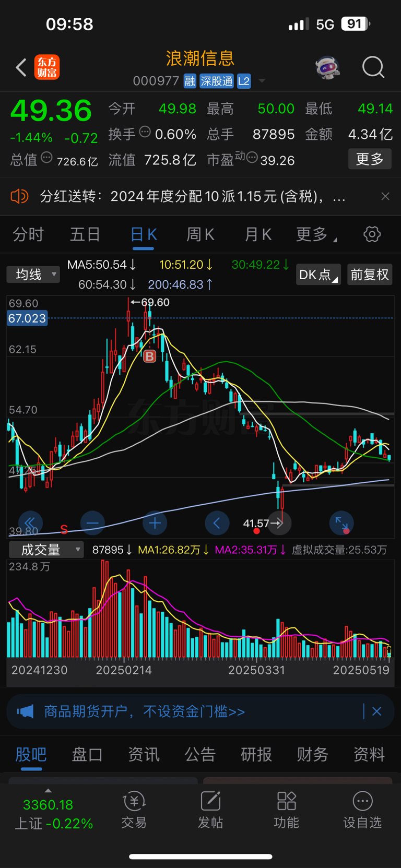
Task: Select the 股吧 tab
Action: tap(31, 754)
